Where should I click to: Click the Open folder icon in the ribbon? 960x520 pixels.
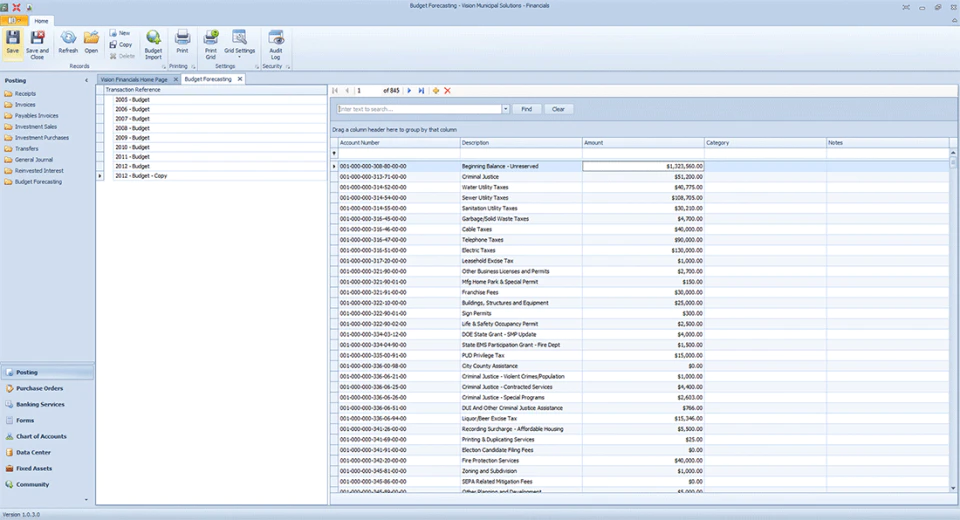(x=91, y=39)
